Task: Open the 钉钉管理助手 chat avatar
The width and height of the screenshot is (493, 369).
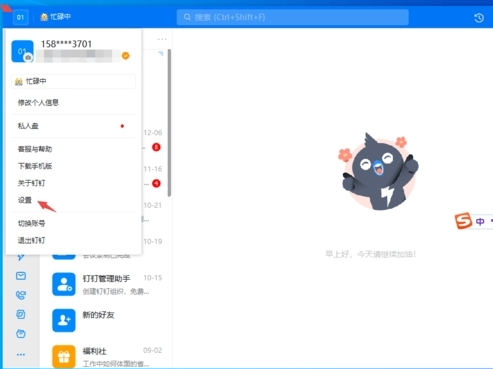Action: tap(64, 284)
